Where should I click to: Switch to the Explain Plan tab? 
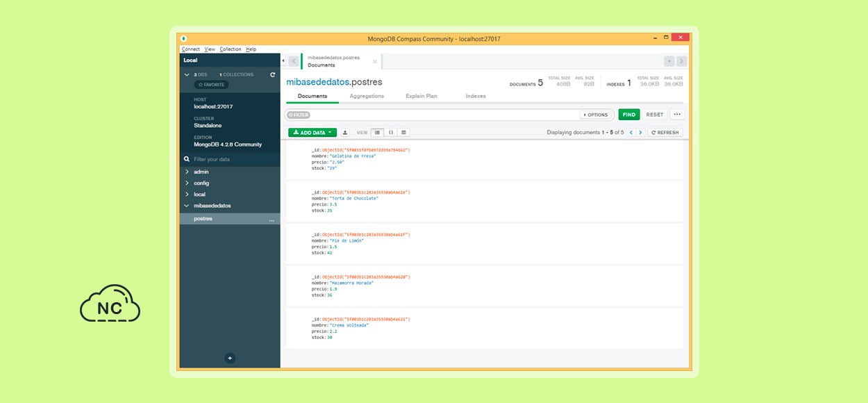point(422,96)
